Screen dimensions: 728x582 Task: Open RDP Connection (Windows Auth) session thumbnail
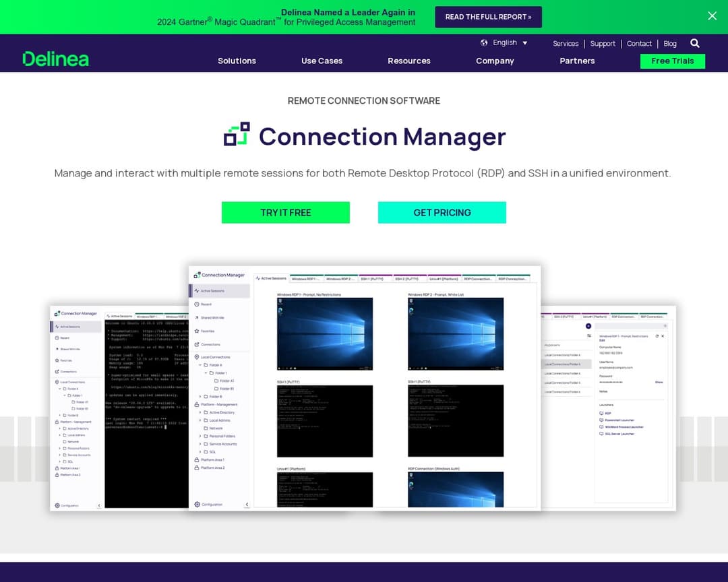click(456, 490)
